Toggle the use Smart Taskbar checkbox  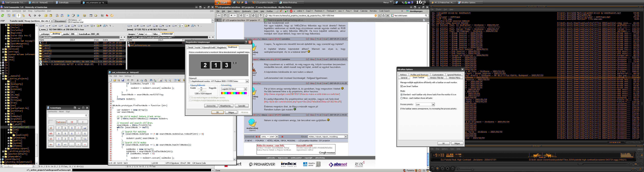tap(402, 86)
